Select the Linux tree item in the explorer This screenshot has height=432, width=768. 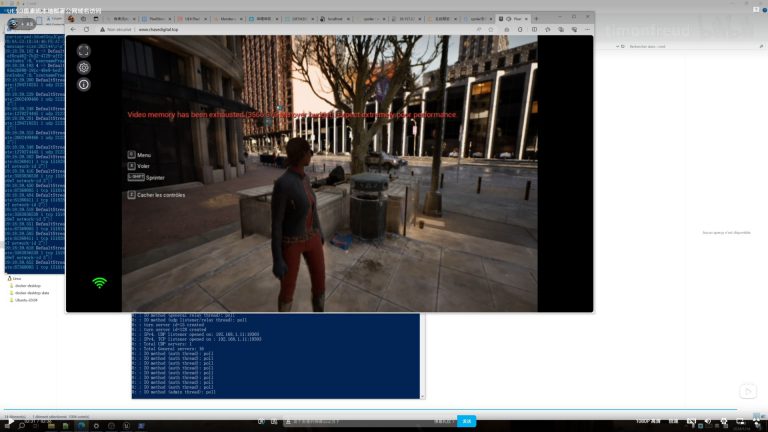[x=14, y=278]
